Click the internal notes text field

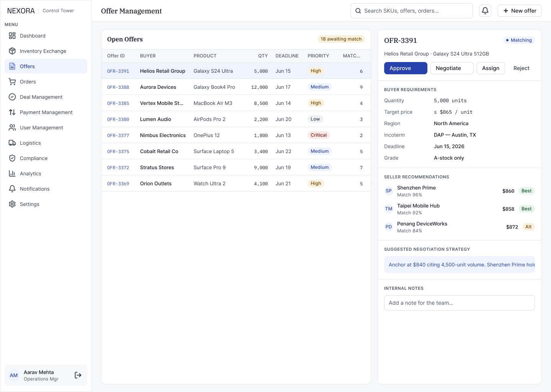pos(460,303)
